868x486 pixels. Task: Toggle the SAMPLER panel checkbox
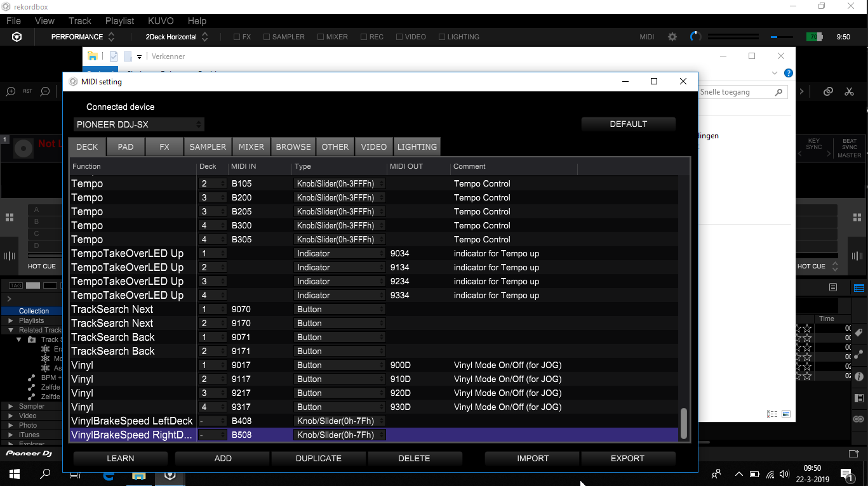tap(267, 37)
